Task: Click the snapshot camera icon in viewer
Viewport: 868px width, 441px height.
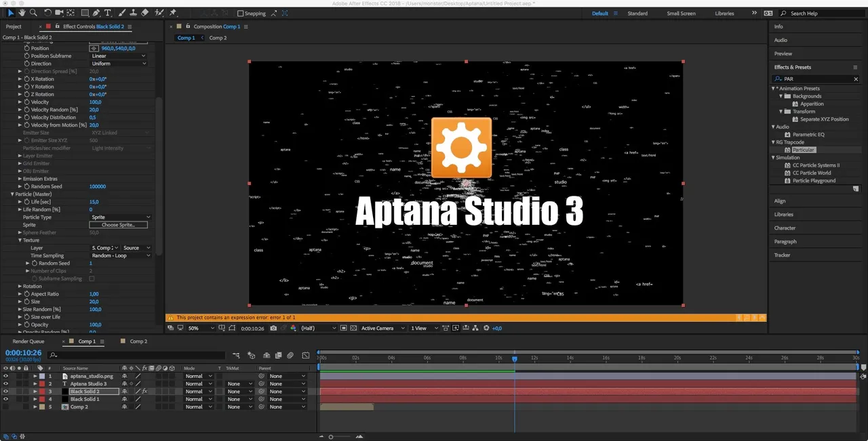Action: [x=273, y=328]
